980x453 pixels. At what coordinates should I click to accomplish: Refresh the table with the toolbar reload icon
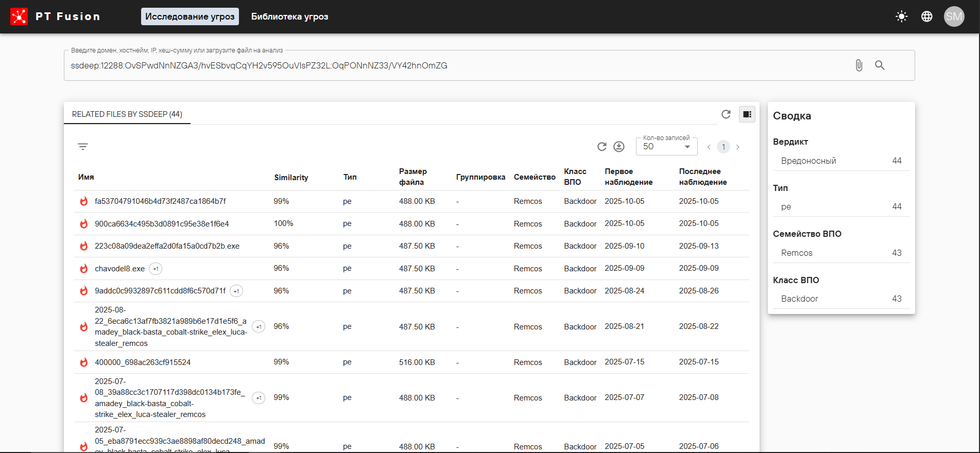click(601, 147)
